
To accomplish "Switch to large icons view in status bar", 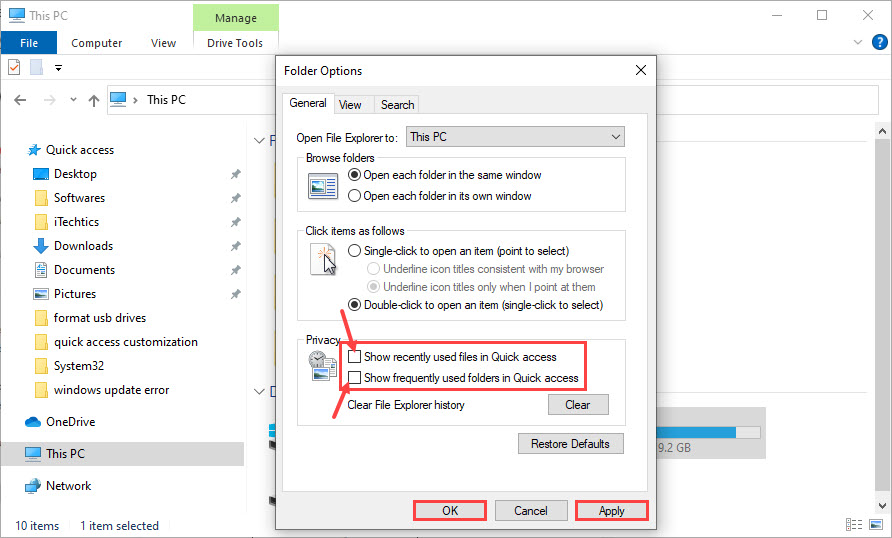I will [x=877, y=524].
